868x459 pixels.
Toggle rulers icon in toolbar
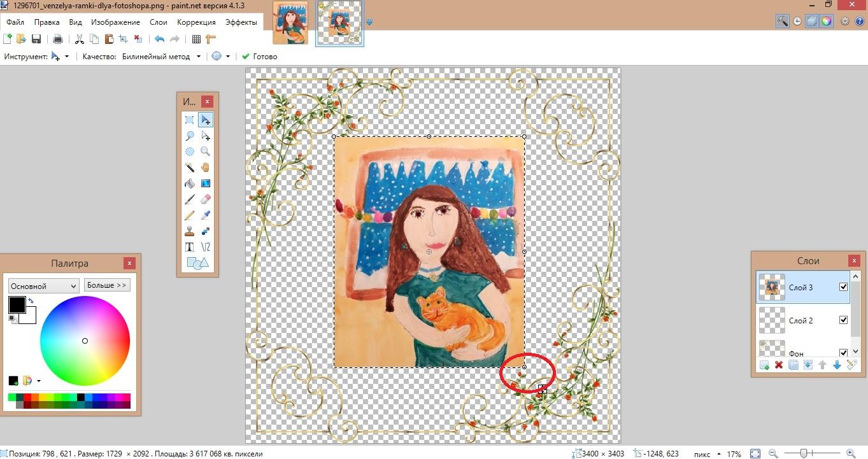point(211,39)
